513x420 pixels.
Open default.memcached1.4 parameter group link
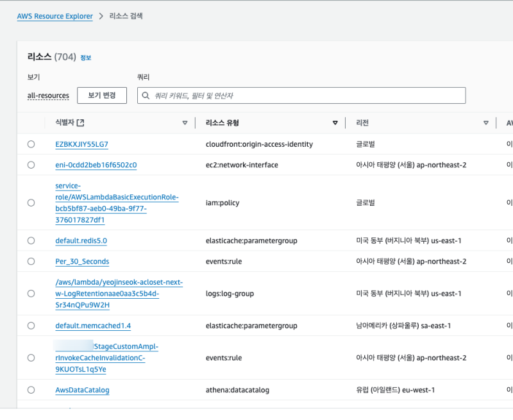pos(93,326)
